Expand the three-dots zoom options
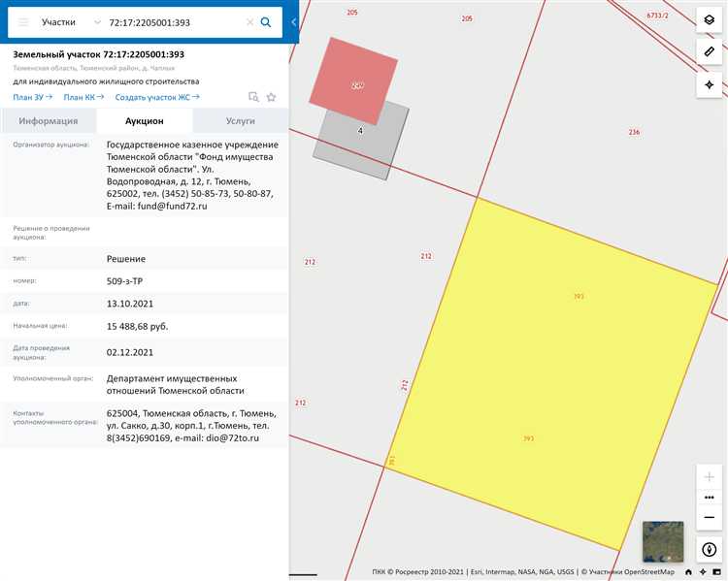This screenshot has width=728, height=581. click(x=710, y=497)
